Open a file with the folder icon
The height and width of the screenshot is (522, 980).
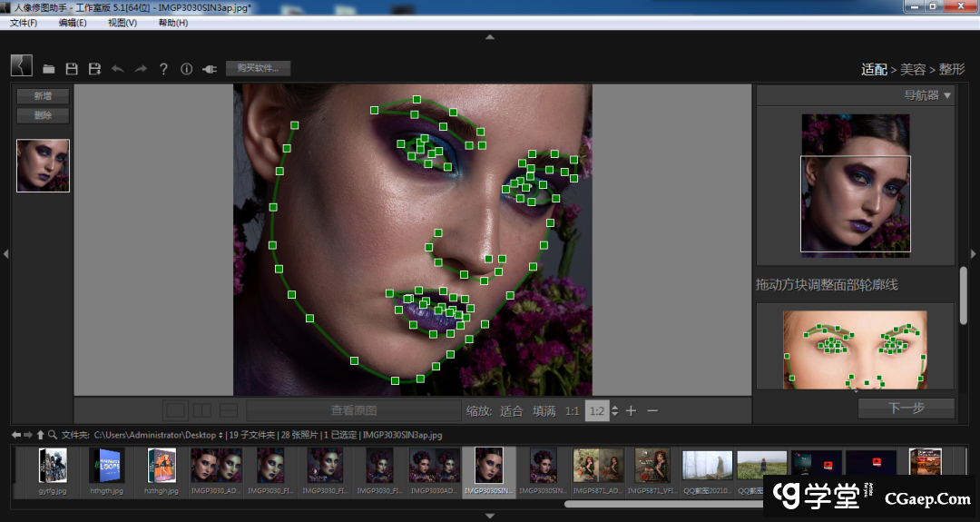(49, 69)
